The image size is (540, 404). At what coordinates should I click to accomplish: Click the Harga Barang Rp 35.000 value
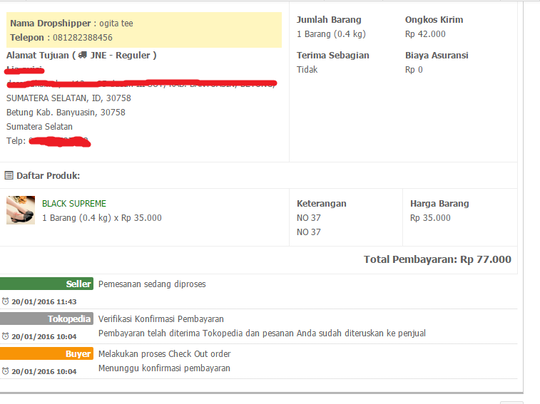(x=430, y=218)
